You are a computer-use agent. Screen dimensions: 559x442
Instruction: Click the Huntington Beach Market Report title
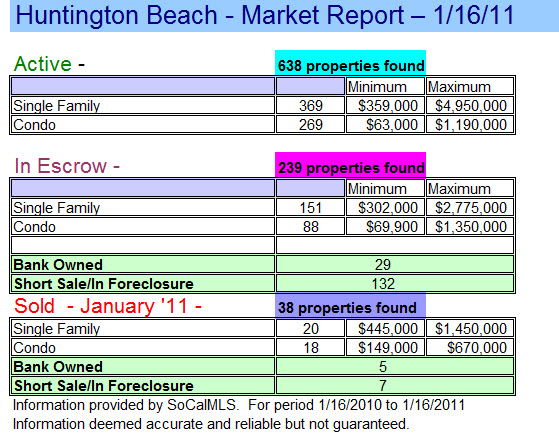click(x=265, y=15)
